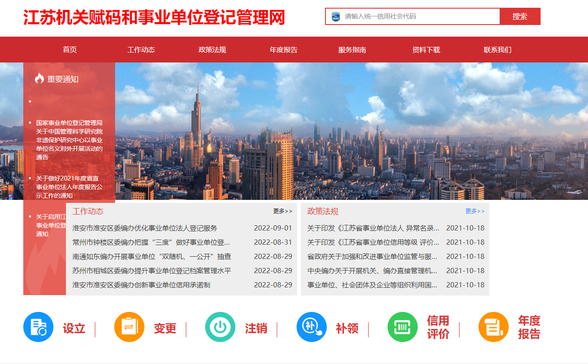Click the blue 补领 icon

click(312, 327)
